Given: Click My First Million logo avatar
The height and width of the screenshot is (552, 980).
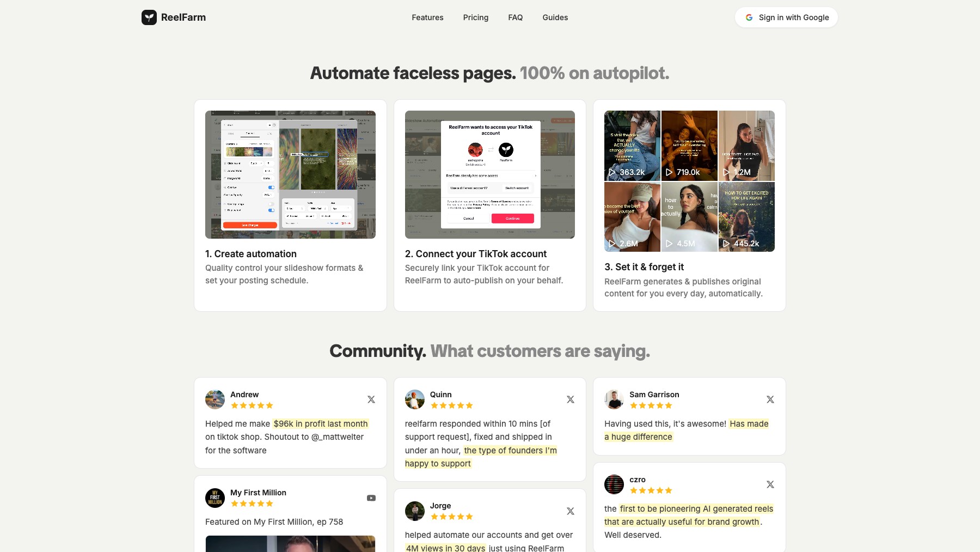Looking at the screenshot, I should coord(215,498).
